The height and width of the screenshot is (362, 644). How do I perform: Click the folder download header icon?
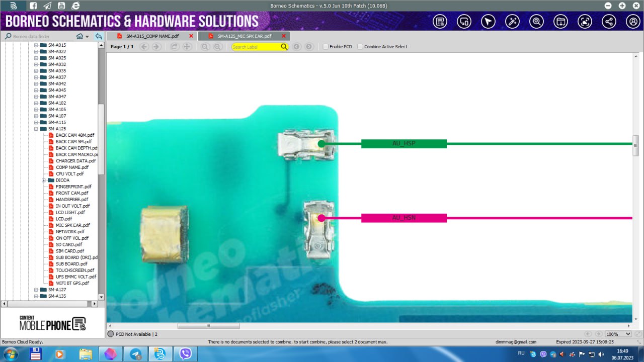(x=560, y=22)
